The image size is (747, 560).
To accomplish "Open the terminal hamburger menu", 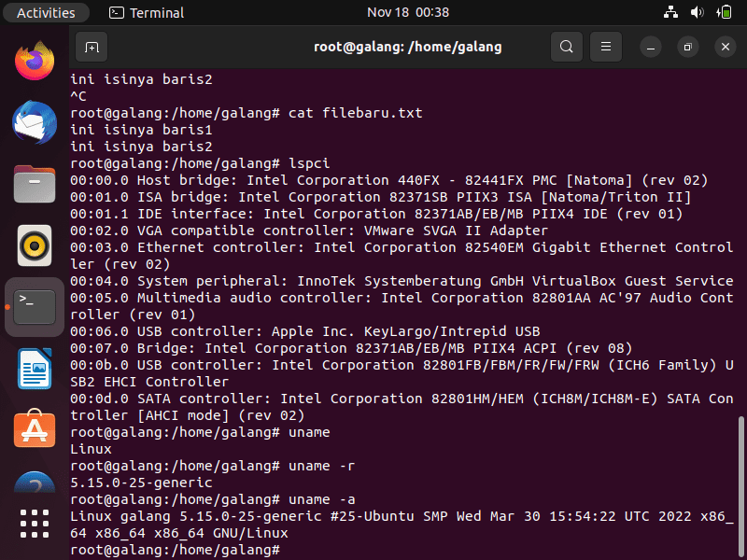I will (605, 47).
